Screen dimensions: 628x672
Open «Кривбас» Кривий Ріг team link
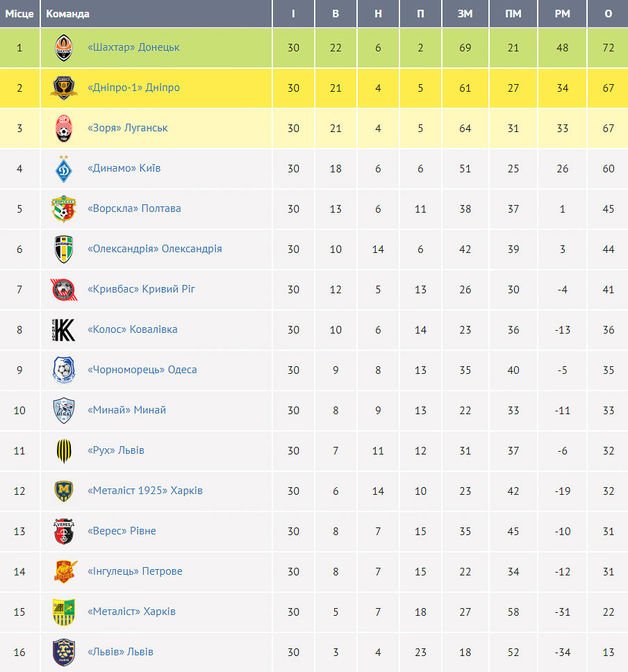tap(141, 289)
